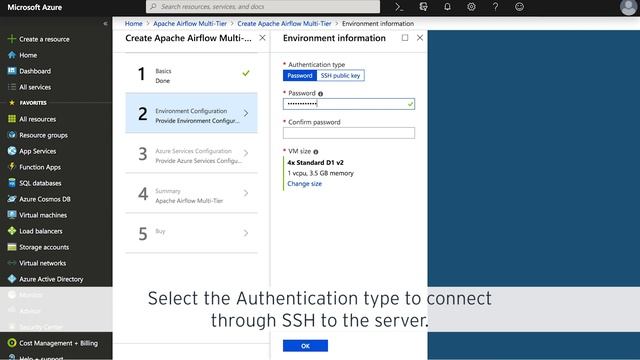Click the Azure Cosmos DB icon

[x=11, y=199]
